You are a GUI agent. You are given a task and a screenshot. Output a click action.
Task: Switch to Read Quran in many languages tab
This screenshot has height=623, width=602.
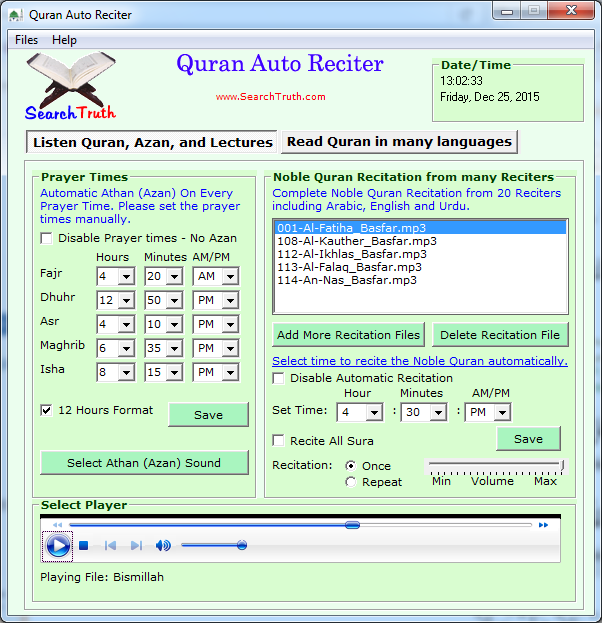(x=399, y=142)
